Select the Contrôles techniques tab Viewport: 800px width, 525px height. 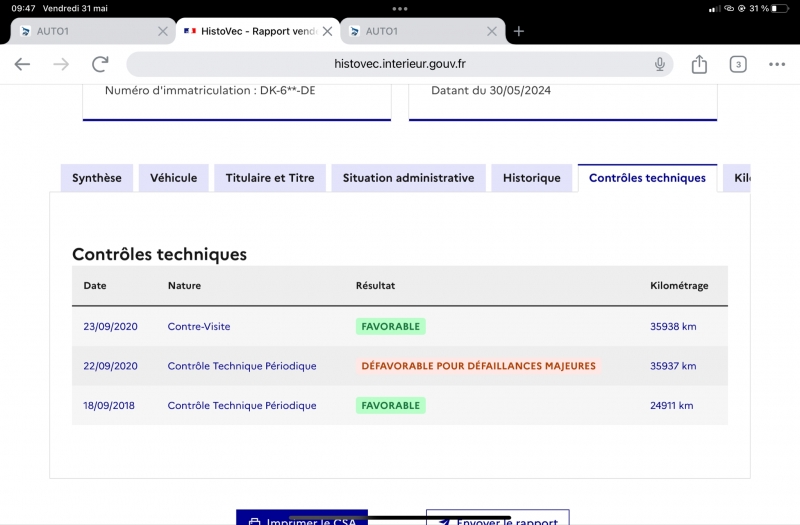pos(647,178)
